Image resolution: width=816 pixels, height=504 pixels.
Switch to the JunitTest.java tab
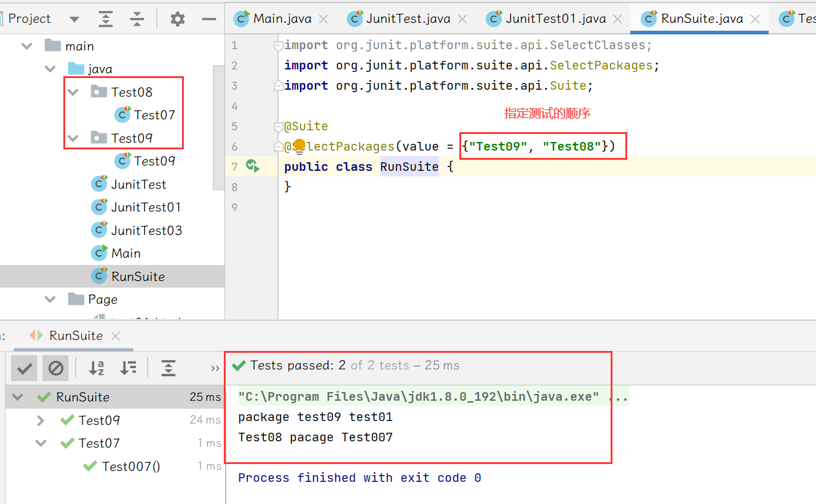408,18
